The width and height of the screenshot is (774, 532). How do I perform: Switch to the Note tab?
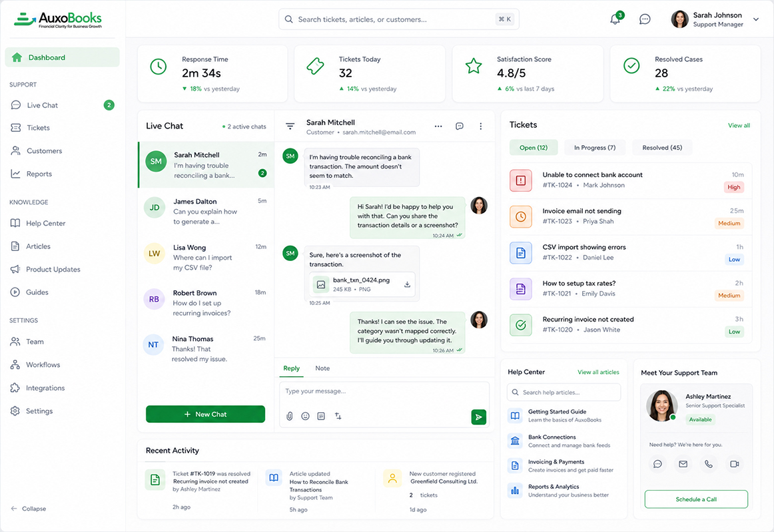click(322, 368)
